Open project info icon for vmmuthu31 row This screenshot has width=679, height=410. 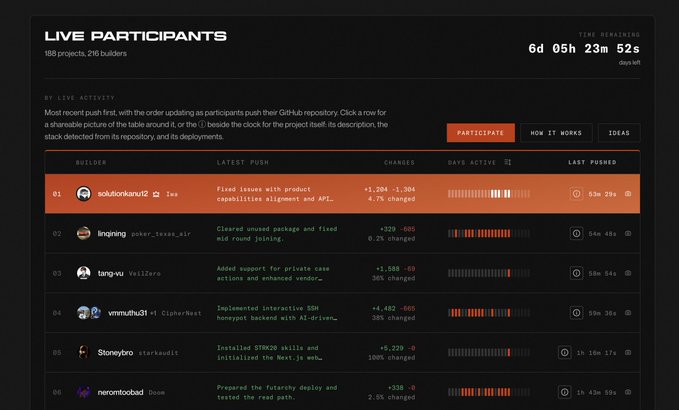click(x=576, y=313)
